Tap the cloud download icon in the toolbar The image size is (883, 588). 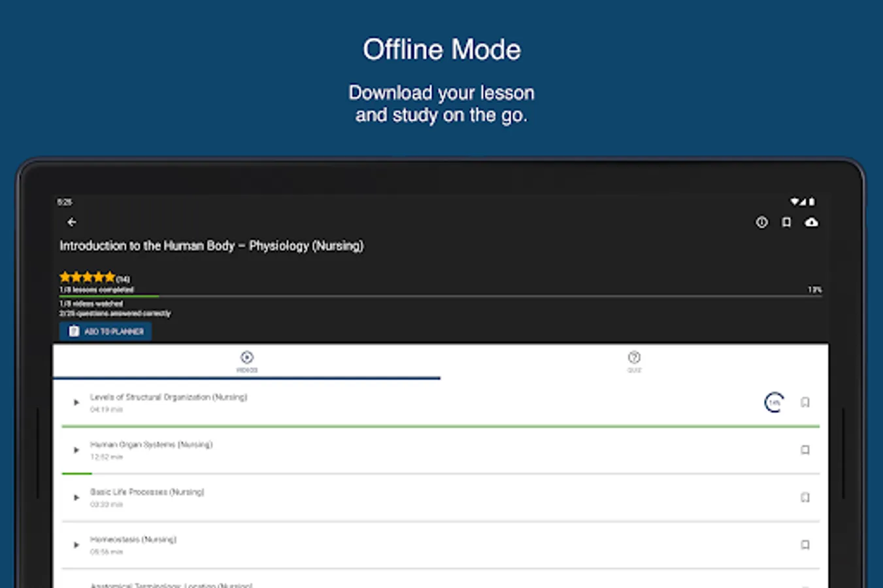(x=810, y=222)
